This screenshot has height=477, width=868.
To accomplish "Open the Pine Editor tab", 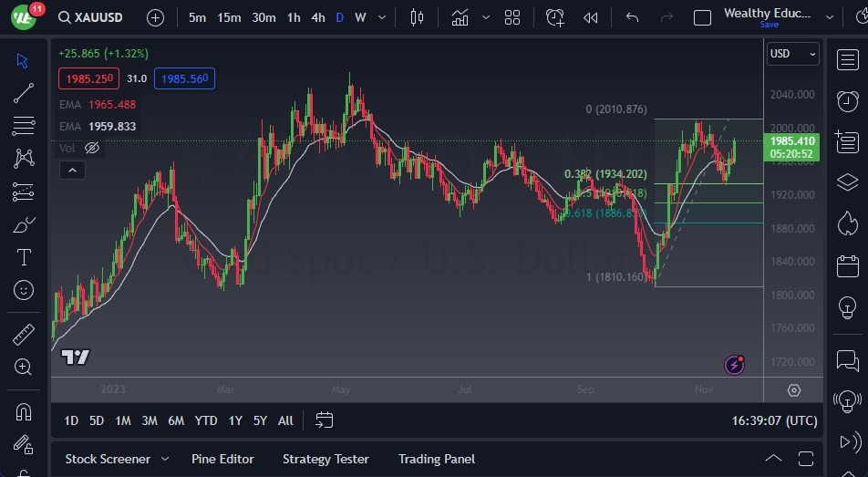I will pos(222,459).
